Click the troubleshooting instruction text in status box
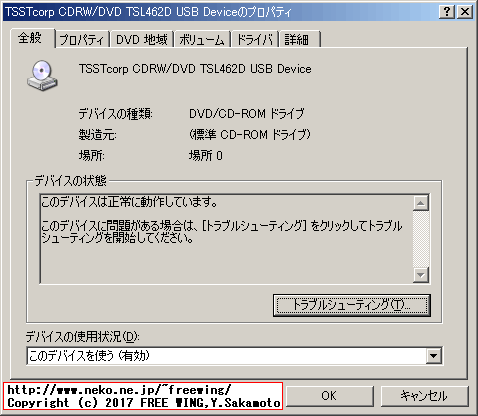The width and height of the screenshot is (478, 416). tap(222, 232)
